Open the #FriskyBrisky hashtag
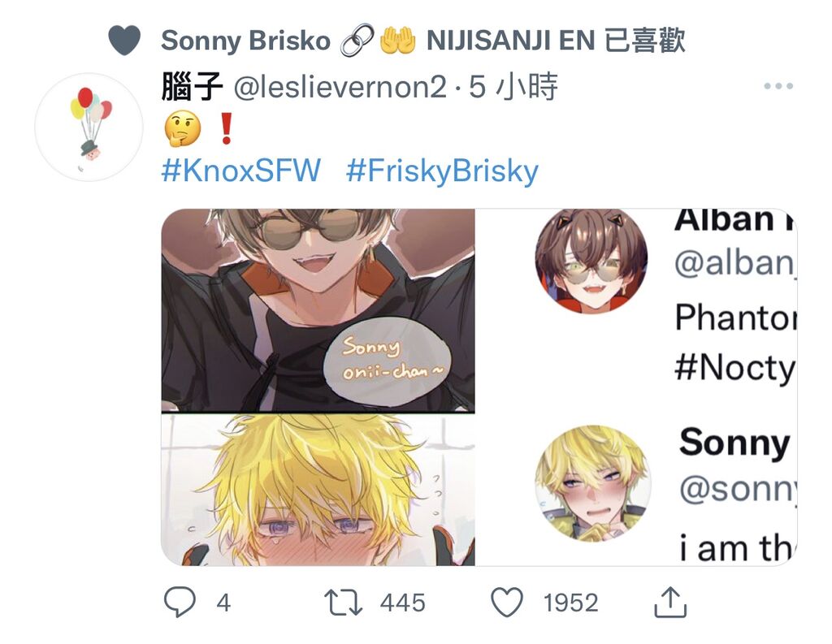 pos(442,171)
